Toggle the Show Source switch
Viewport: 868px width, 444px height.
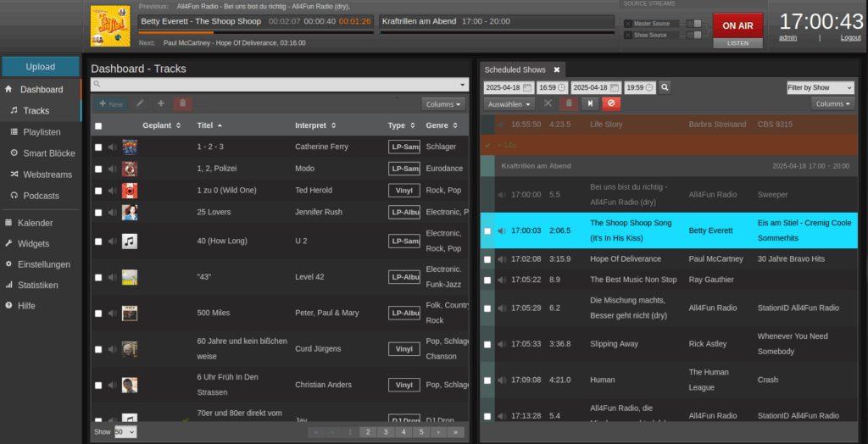coord(694,36)
